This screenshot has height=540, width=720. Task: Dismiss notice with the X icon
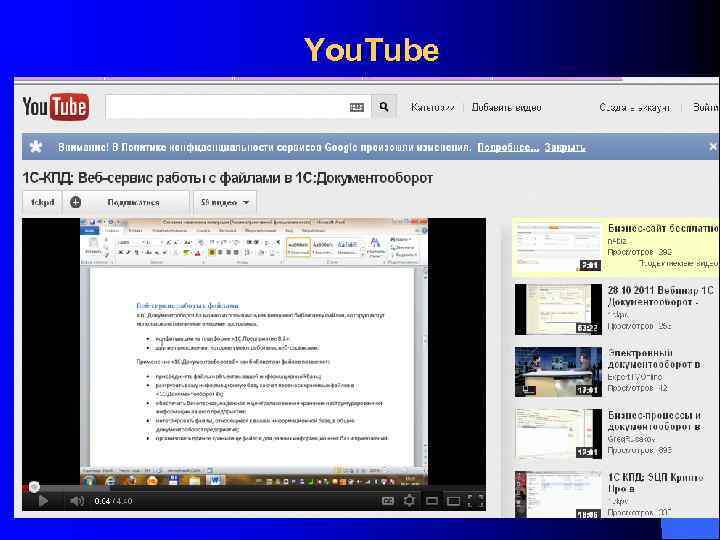(x=713, y=146)
